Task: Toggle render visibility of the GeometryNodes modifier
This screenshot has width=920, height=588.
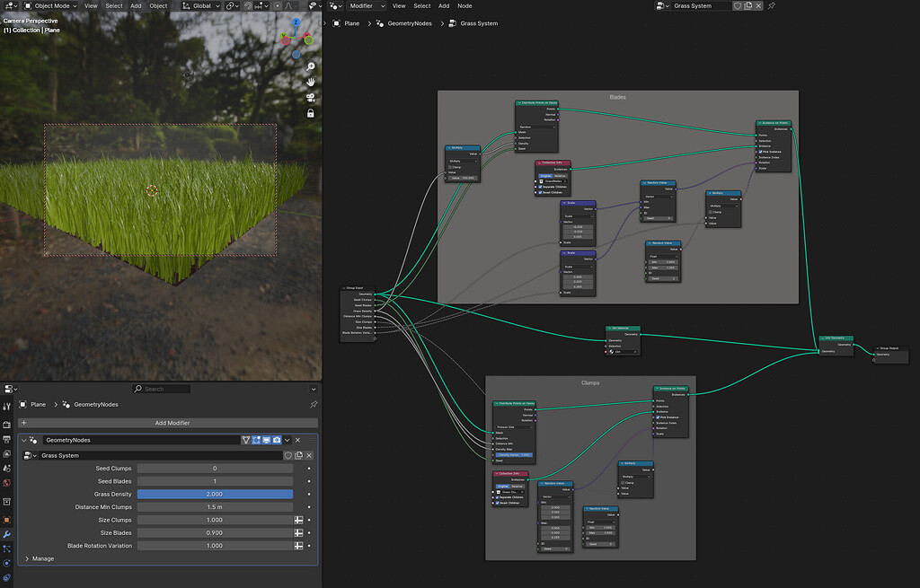Action: coord(277,440)
